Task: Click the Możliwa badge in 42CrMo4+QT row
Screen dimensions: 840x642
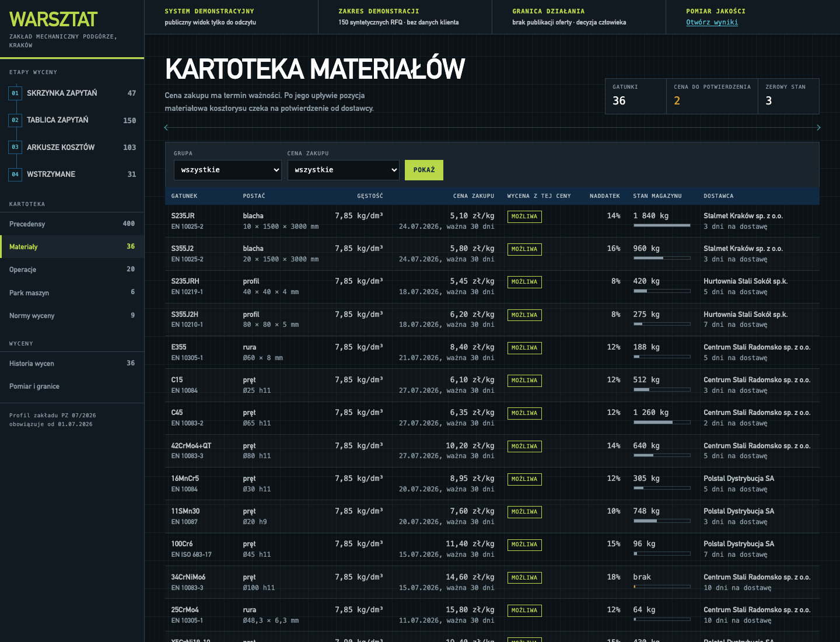Action: click(524, 446)
